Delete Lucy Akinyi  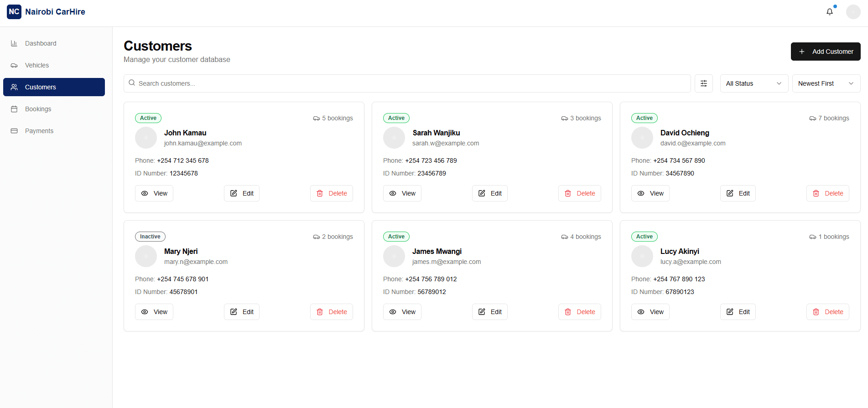pyautogui.click(x=828, y=312)
